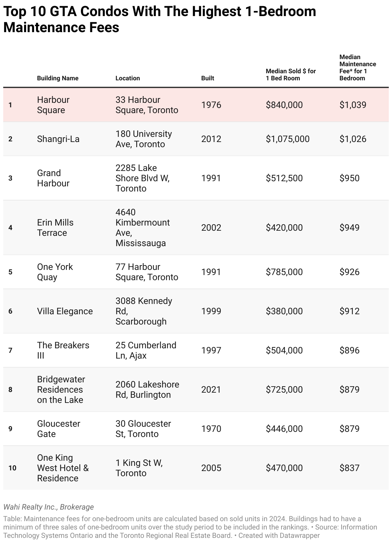
Task: Select the Erin Mills Terrace cell
Action: (55, 227)
